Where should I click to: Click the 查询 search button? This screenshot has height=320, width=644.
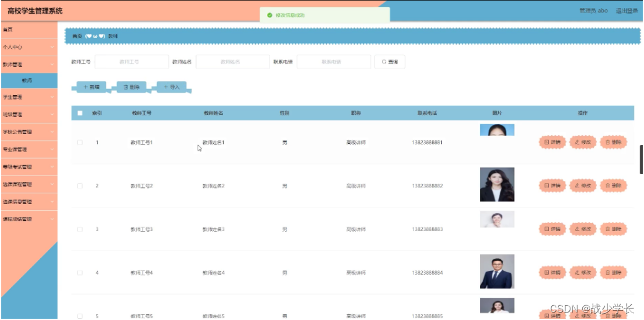point(390,62)
